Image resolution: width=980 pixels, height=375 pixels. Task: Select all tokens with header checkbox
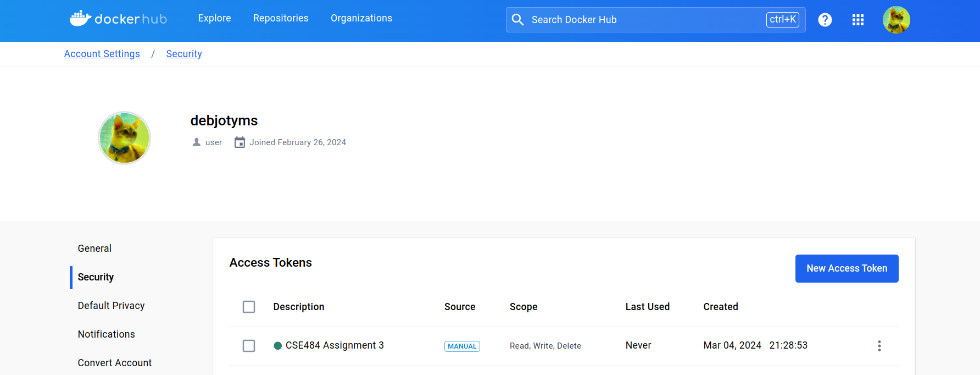click(249, 307)
